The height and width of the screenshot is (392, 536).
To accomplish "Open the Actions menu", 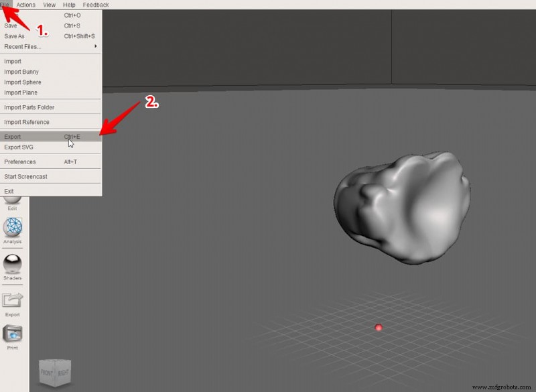I will click(26, 5).
